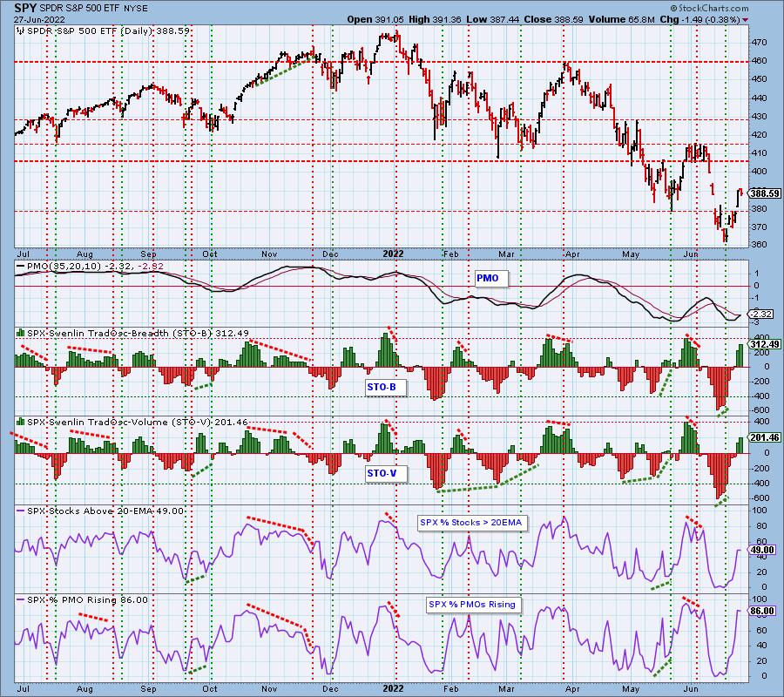Image resolution: width=784 pixels, height=697 pixels.
Task: Click the SPDR S&P 500 ETF (Daily) 388.59 legend
Action: pos(109,31)
